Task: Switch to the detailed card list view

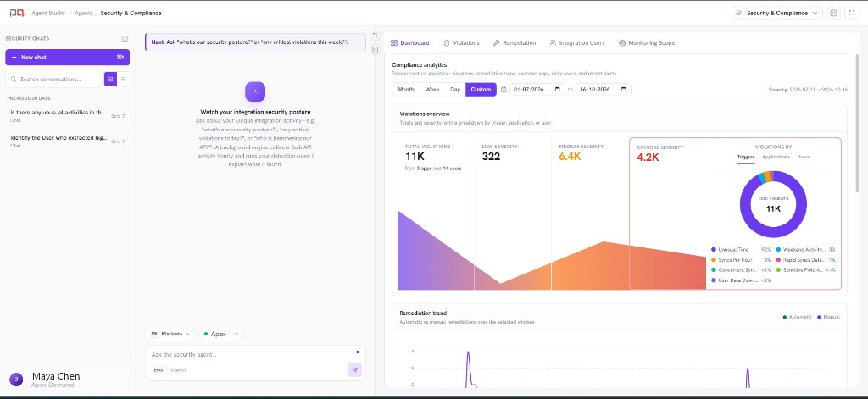Action: click(x=110, y=79)
